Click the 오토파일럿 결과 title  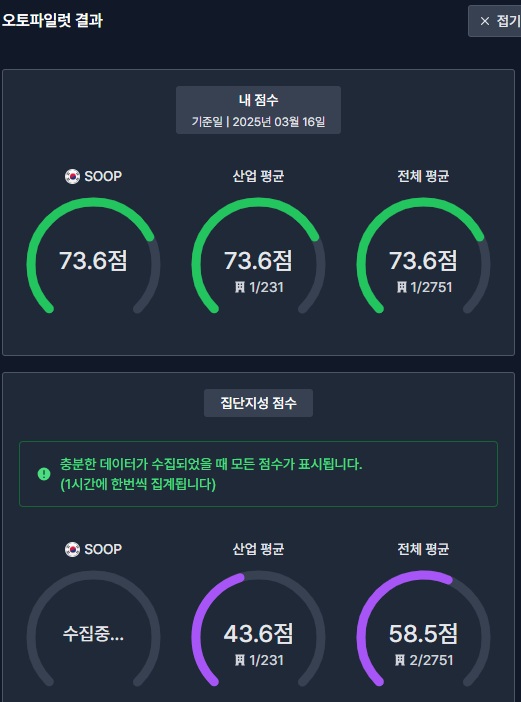pos(52,21)
